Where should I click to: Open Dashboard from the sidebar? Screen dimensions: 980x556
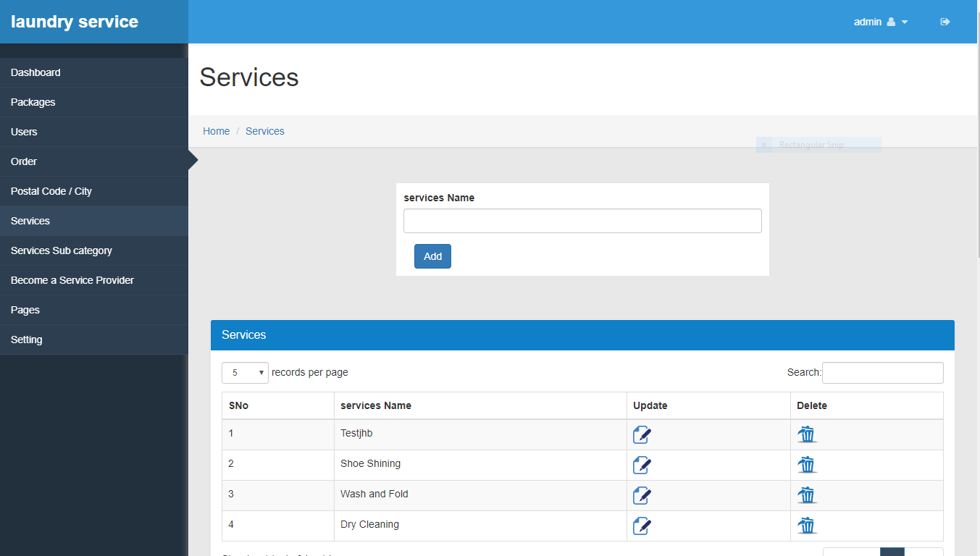point(35,72)
